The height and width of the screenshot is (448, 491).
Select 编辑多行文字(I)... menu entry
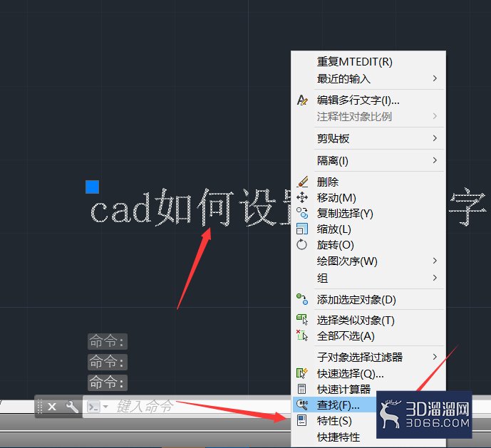point(368,100)
